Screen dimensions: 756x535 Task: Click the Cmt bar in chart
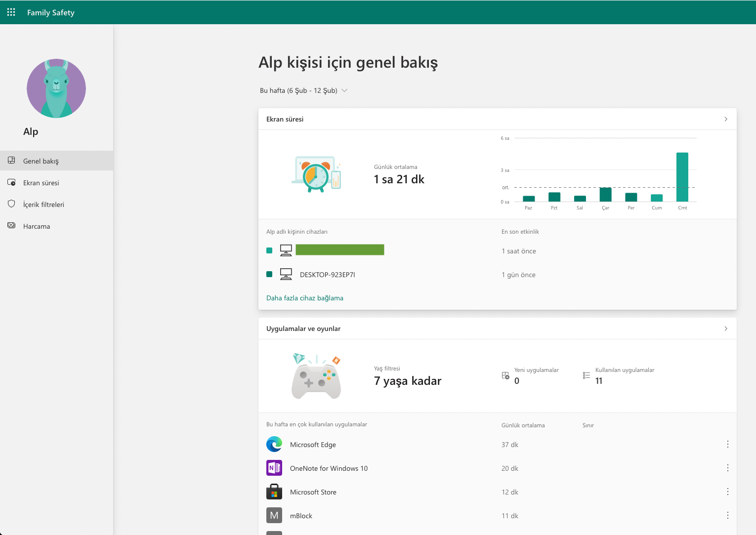point(682,177)
